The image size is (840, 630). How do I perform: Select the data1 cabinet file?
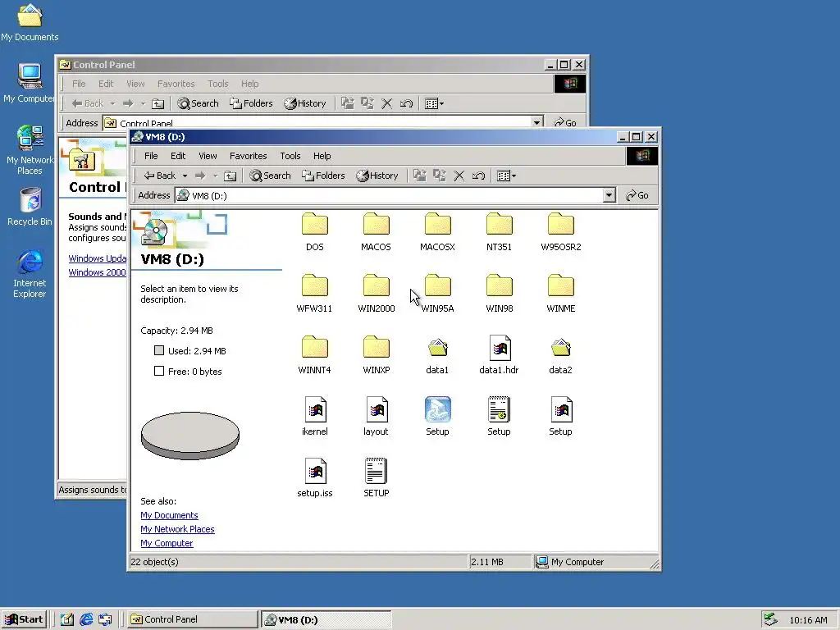pos(438,354)
